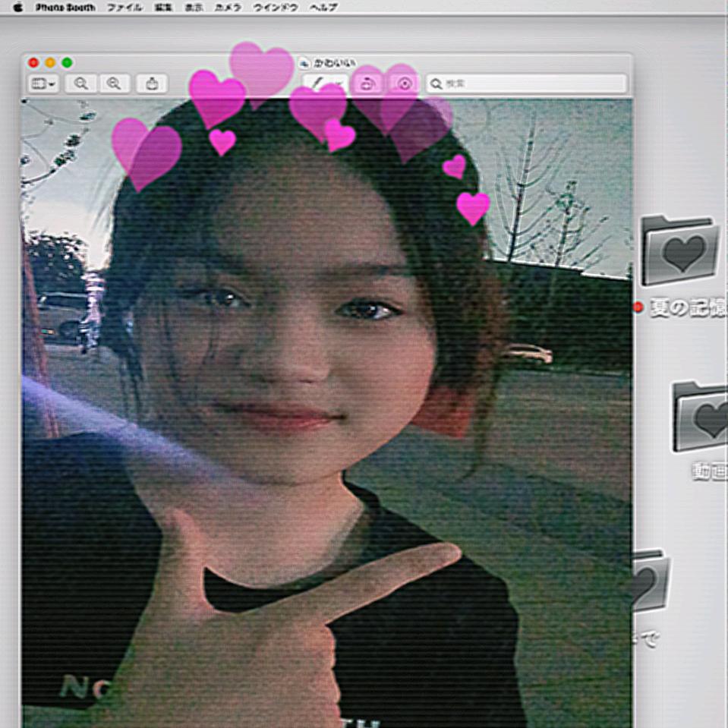This screenshot has width=728, height=728.
Task: Open the カメラ menu
Action: tap(228, 8)
